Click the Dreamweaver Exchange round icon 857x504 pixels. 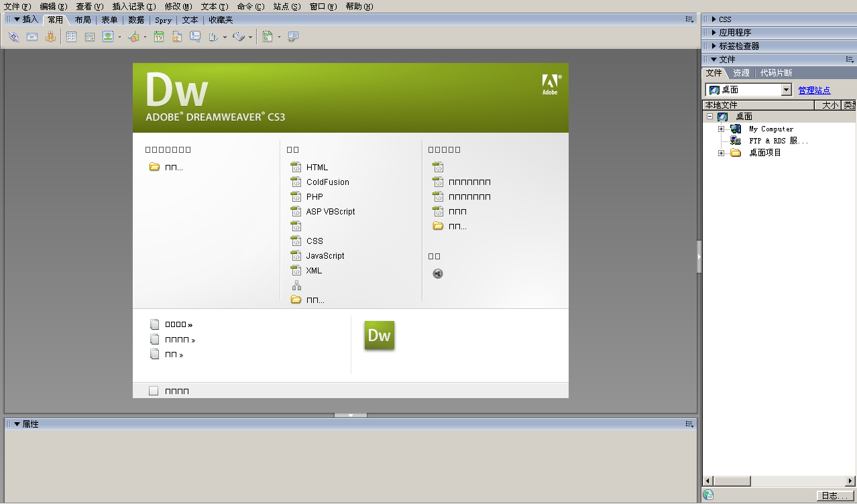tap(438, 273)
